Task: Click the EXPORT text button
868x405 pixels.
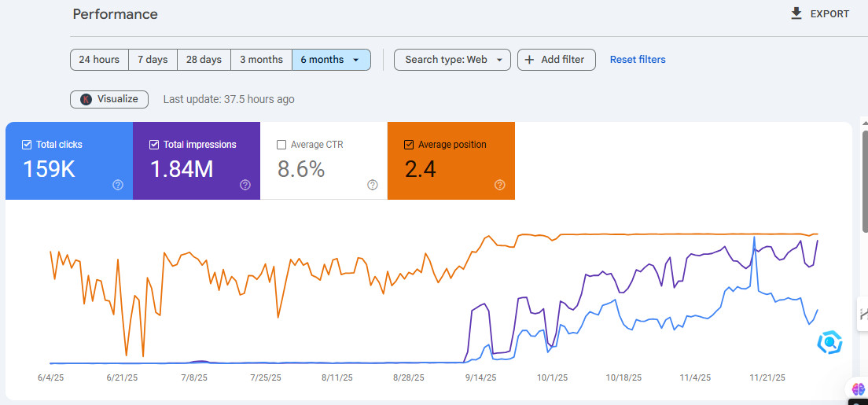Action: click(x=829, y=14)
